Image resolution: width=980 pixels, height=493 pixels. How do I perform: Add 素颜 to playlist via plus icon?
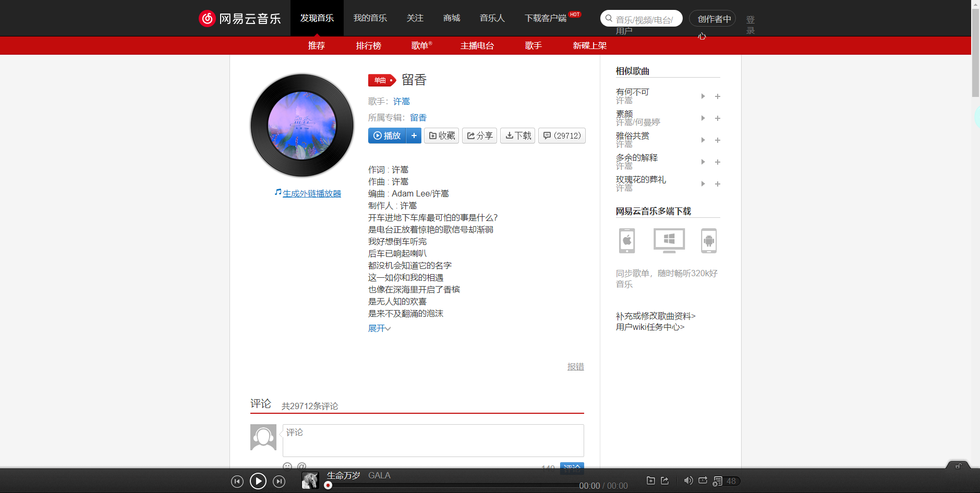(x=718, y=118)
